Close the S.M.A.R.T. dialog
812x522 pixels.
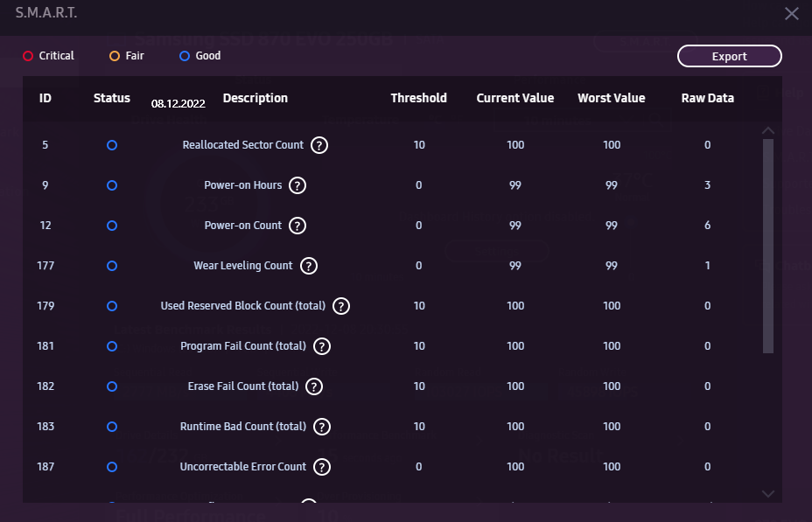pyautogui.click(x=791, y=14)
